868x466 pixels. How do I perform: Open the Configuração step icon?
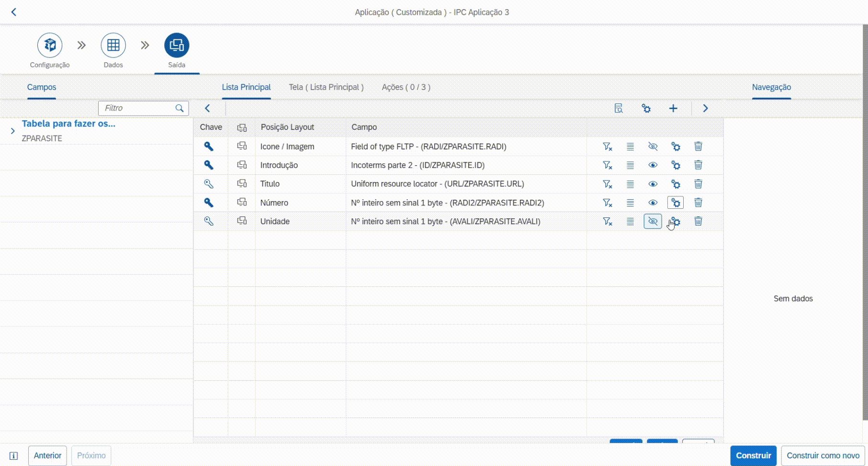[50, 45]
